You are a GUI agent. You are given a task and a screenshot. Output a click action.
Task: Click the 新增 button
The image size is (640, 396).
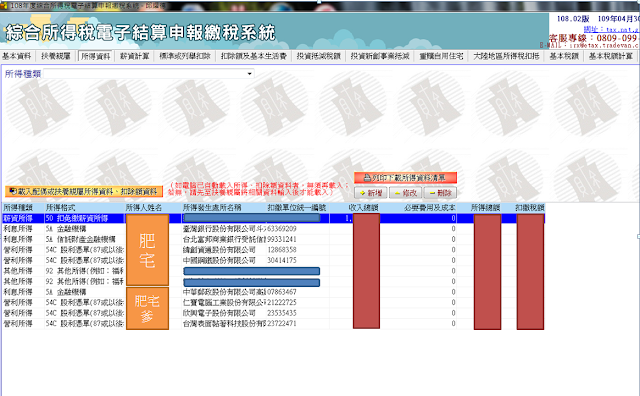pyautogui.click(x=371, y=193)
